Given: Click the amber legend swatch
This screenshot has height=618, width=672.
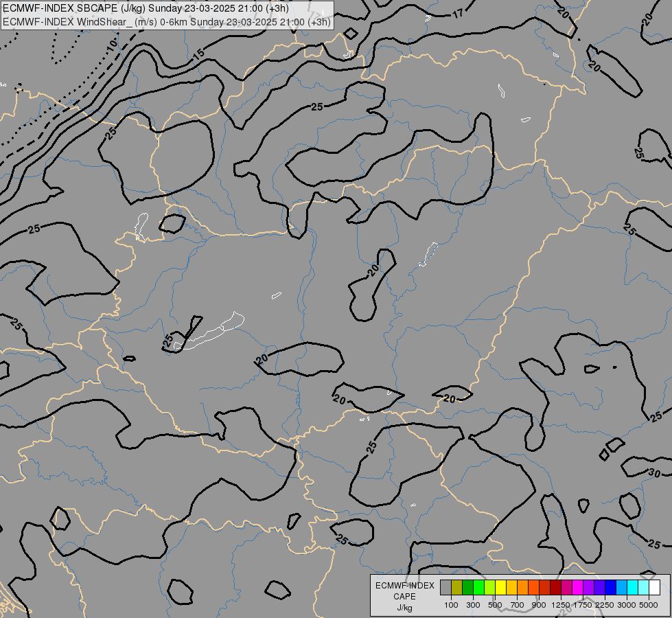Looking at the screenshot, I should pyautogui.click(x=512, y=588).
